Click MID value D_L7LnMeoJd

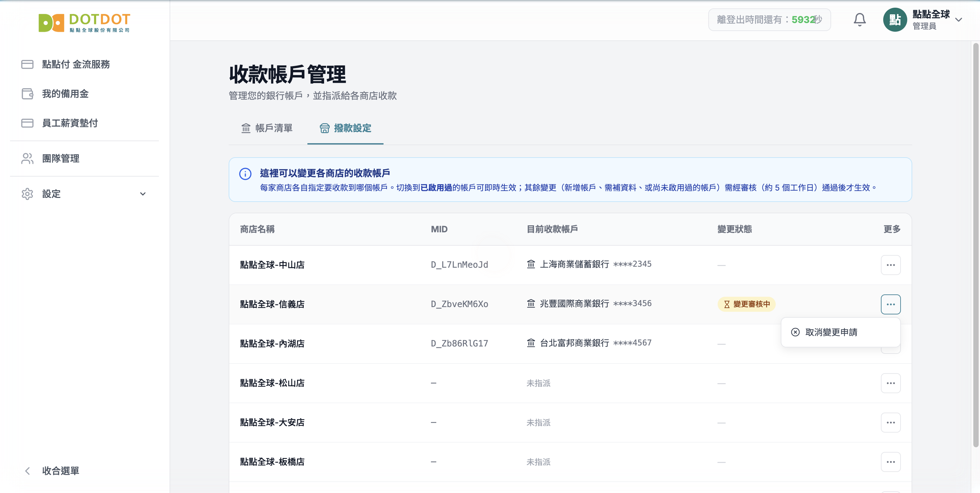point(459,265)
